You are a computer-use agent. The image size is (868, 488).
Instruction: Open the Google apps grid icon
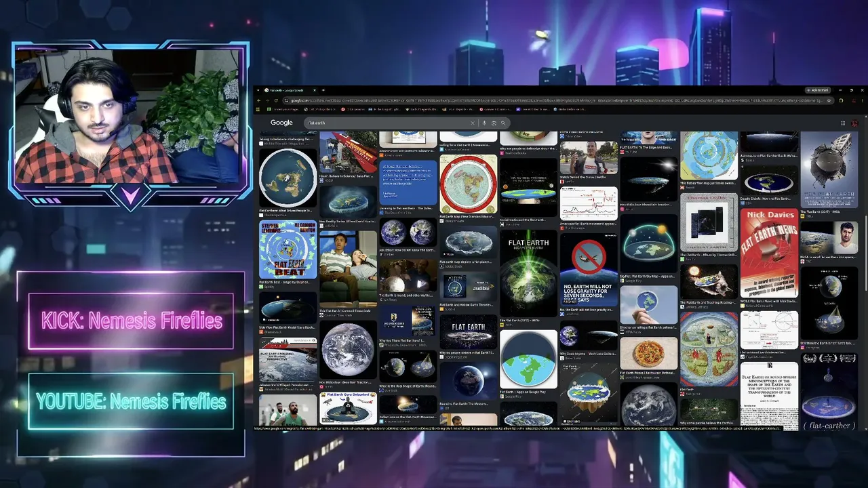843,123
